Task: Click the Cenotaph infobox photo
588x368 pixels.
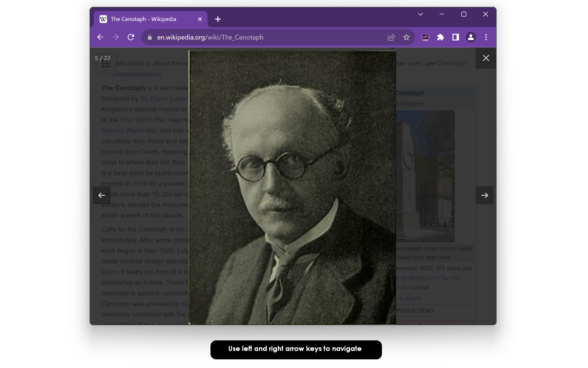Action: tap(425, 176)
